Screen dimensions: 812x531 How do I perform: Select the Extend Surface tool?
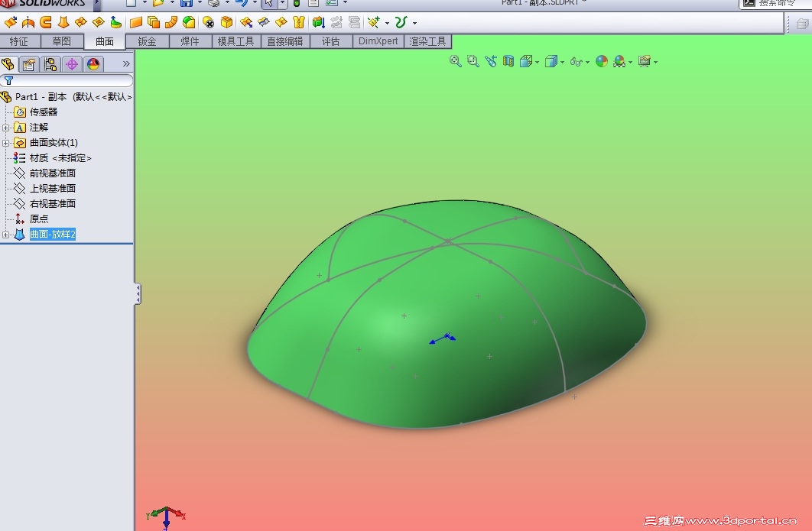(x=246, y=22)
